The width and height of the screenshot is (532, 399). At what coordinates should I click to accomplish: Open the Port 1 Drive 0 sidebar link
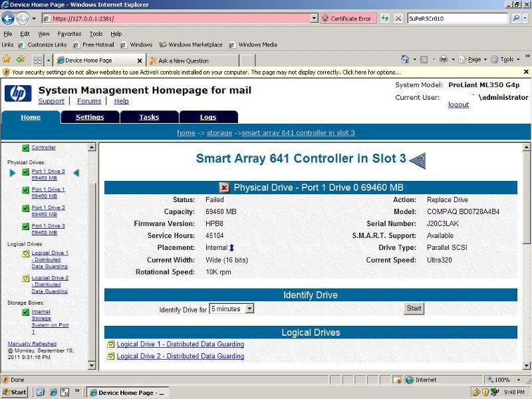(x=48, y=174)
